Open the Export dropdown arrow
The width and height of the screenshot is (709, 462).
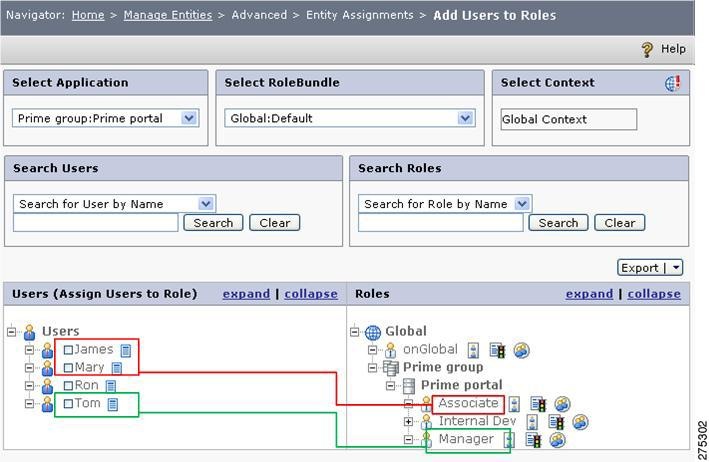pos(676,268)
